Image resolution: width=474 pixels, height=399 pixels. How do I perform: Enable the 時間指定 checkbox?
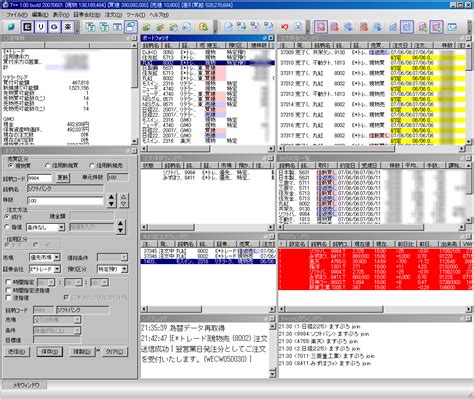pos(8,282)
